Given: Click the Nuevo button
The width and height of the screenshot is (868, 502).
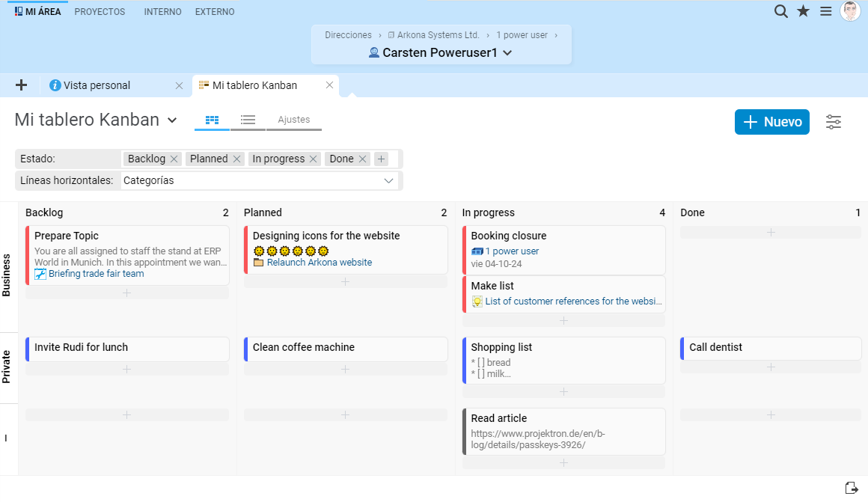Looking at the screenshot, I should tap(772, 122).
